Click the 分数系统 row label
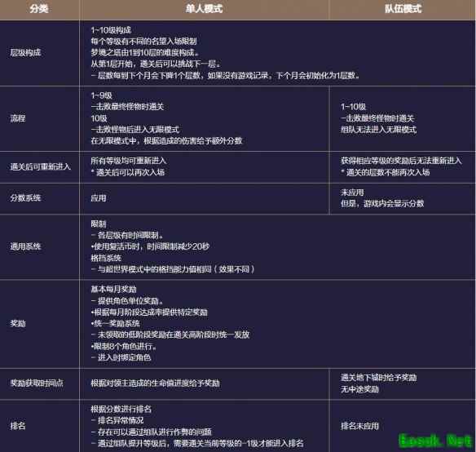This screenshot has height=452, width=476. click(25, 198)
